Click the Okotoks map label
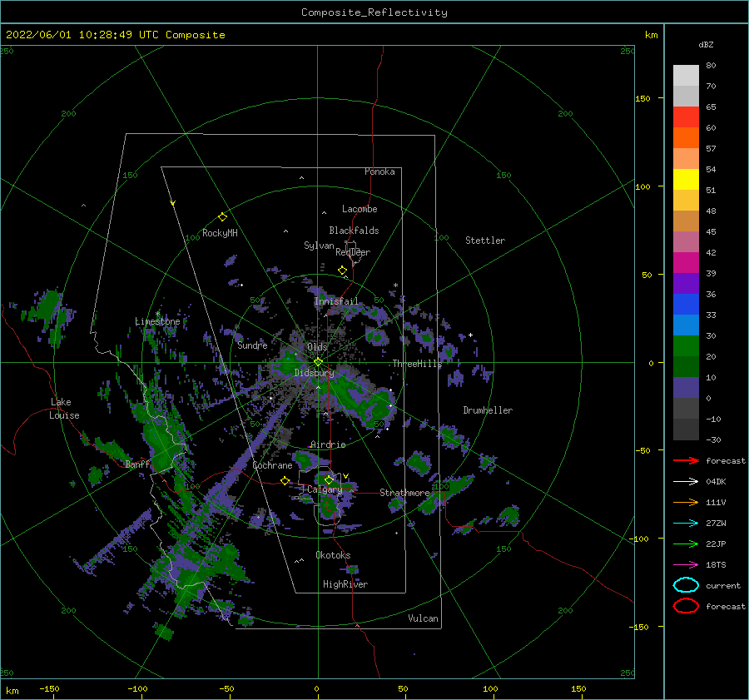Viewport: 749px width, 700px height. (333, 554)
